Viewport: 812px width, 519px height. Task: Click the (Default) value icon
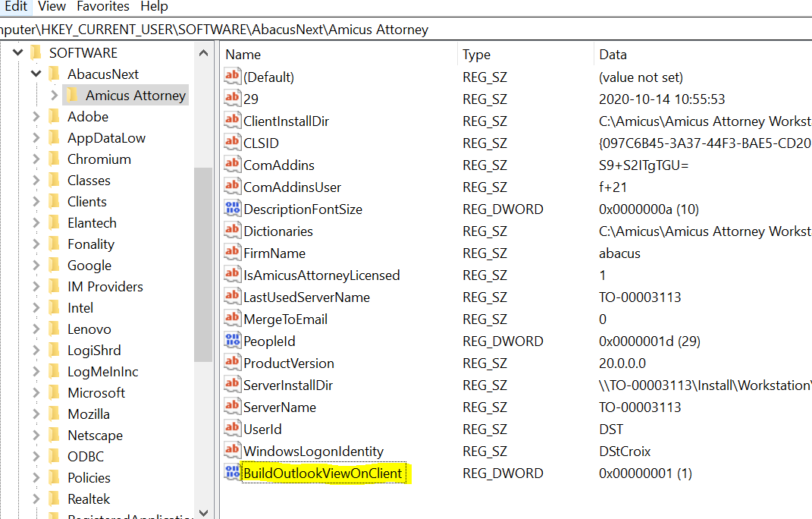click(233, 76)
